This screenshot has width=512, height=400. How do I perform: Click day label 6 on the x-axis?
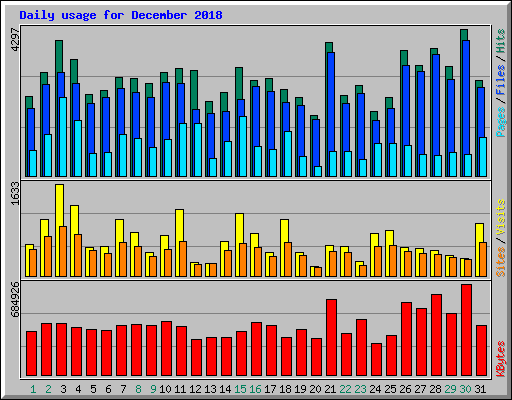tap(108, 389)
